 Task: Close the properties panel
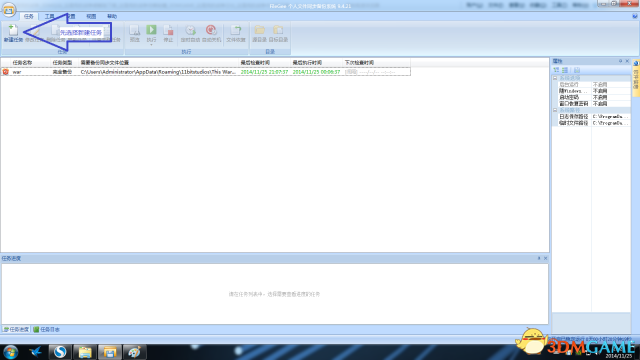(x=627, y=61)
